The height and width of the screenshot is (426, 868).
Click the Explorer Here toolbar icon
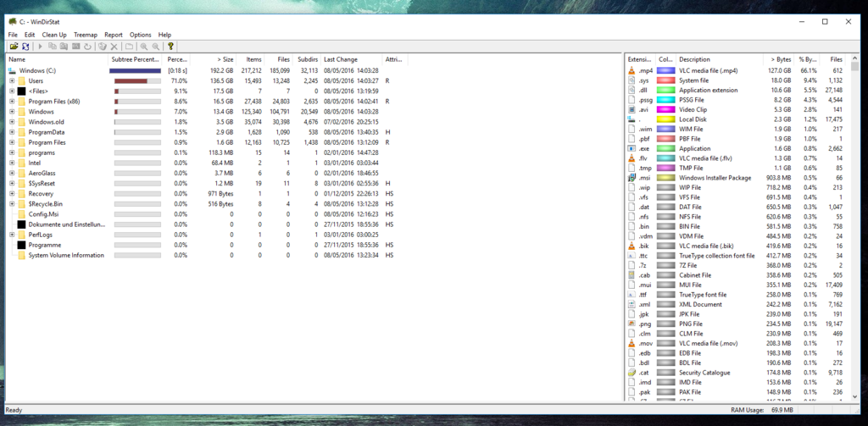(x=64, y=47)
